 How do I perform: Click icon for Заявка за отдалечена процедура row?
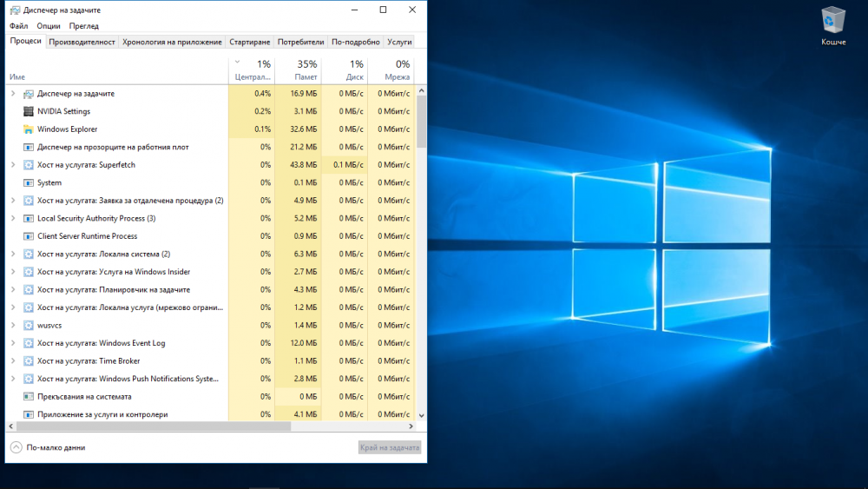(29, 201)
